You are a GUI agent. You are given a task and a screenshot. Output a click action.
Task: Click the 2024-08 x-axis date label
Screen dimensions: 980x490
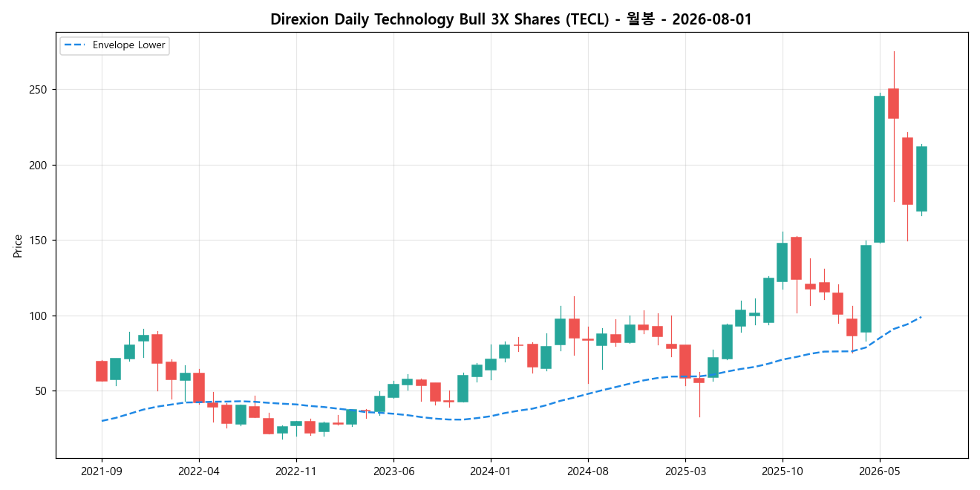pyautogui.click(x=588, y=471)
